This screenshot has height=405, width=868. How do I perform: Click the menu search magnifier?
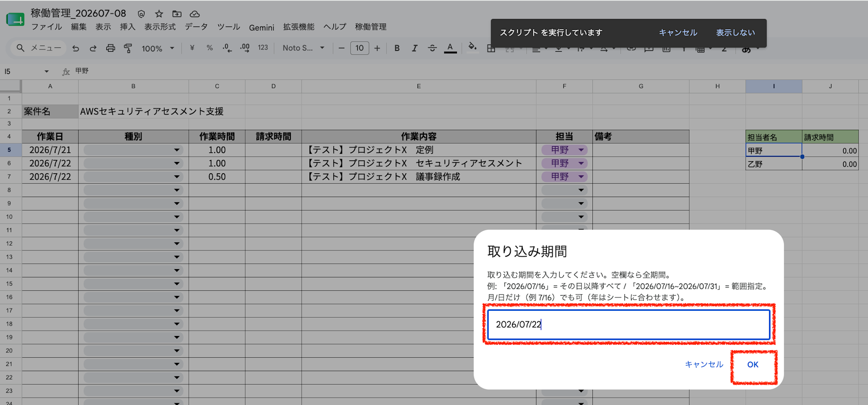pyautogui.click(x=20, y=48)
